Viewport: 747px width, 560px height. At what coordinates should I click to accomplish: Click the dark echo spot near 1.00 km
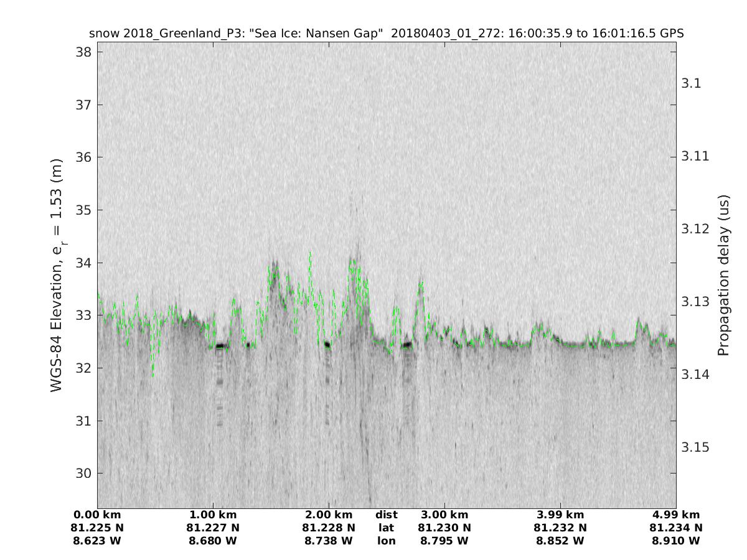click(x=220, y=345)
